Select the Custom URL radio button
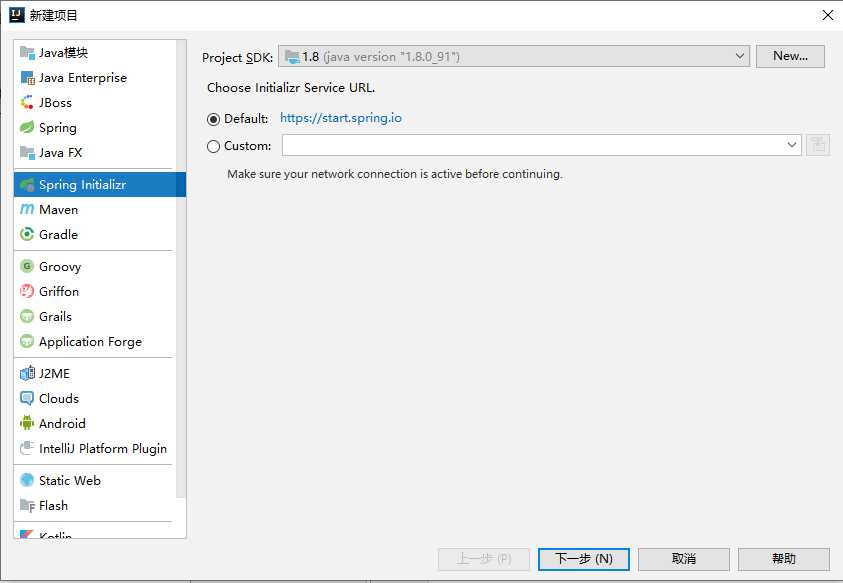843x583 pixels. (x=213, y=146)
